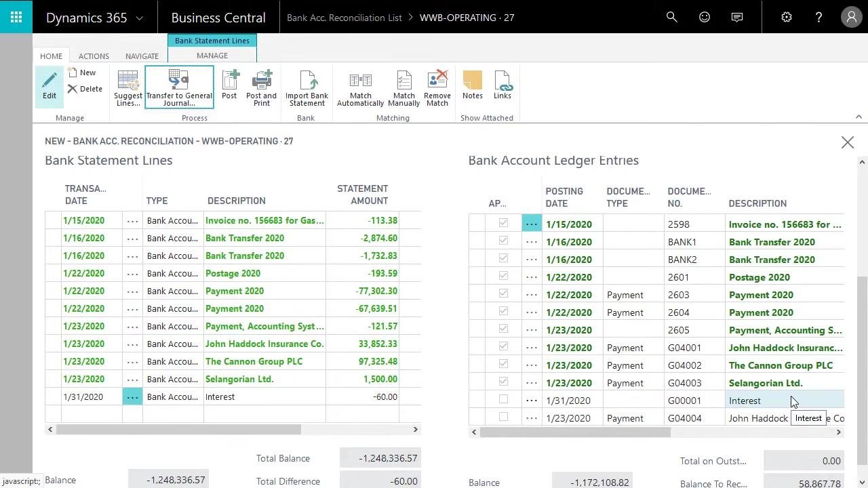The height and width of the screenshot is (488, 868).
Task: Open the app launcher waffle menu
Action: coord(16,17)
